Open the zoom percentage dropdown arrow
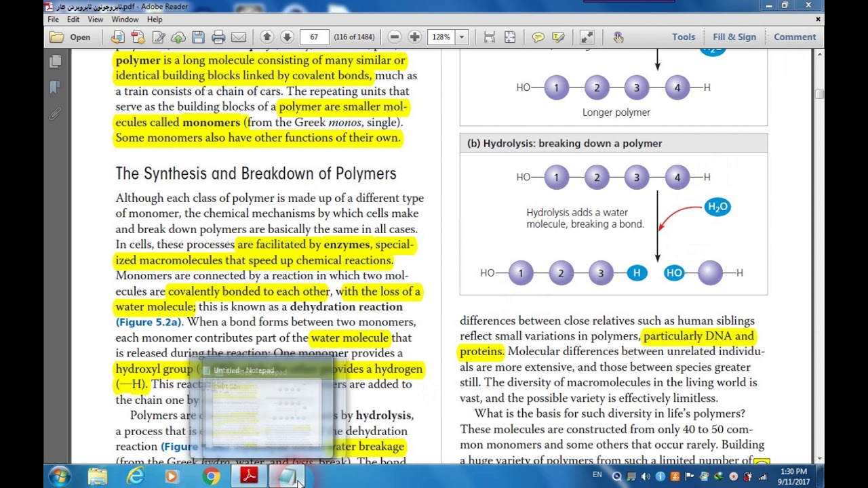The image size is (868, 488). (462, 37)
